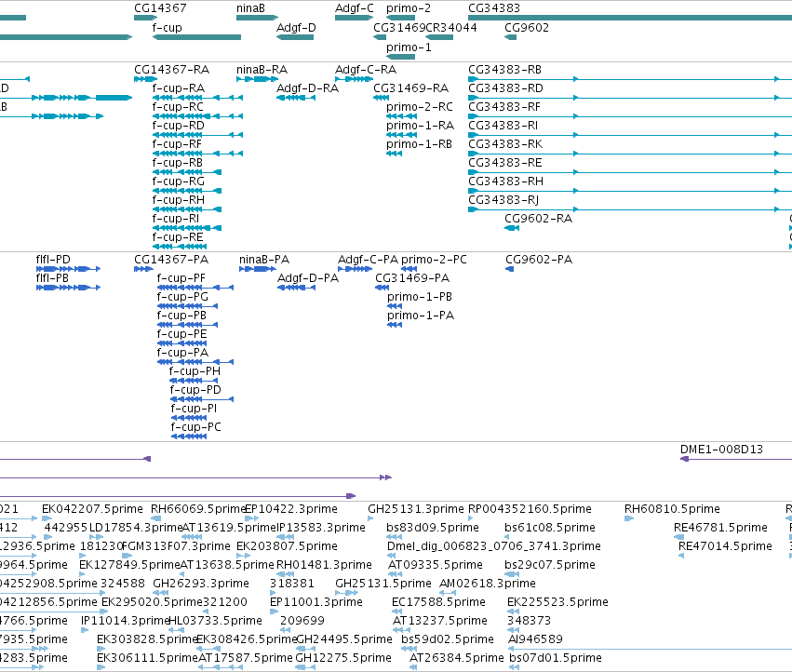The height and width of the screenshot is (672, 792).
Task: Click transcript CG14367-RA
Action: pyautogui.click(x=172, y=70)
